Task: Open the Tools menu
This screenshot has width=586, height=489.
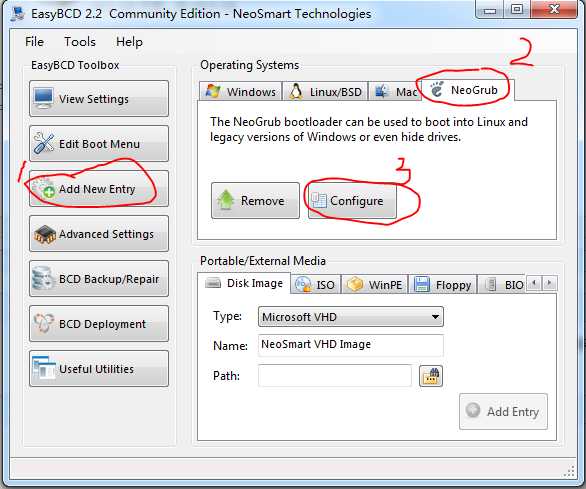Action: coord(80,41)
